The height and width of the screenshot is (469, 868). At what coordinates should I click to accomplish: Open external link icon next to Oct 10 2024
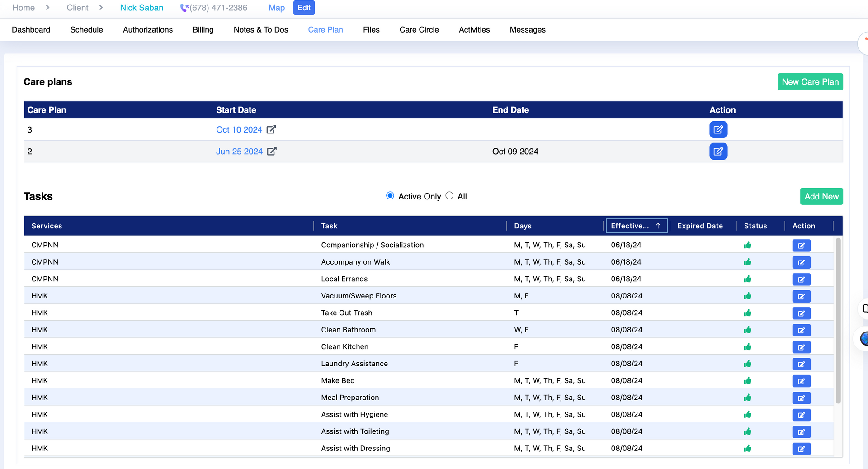point(271,130)
